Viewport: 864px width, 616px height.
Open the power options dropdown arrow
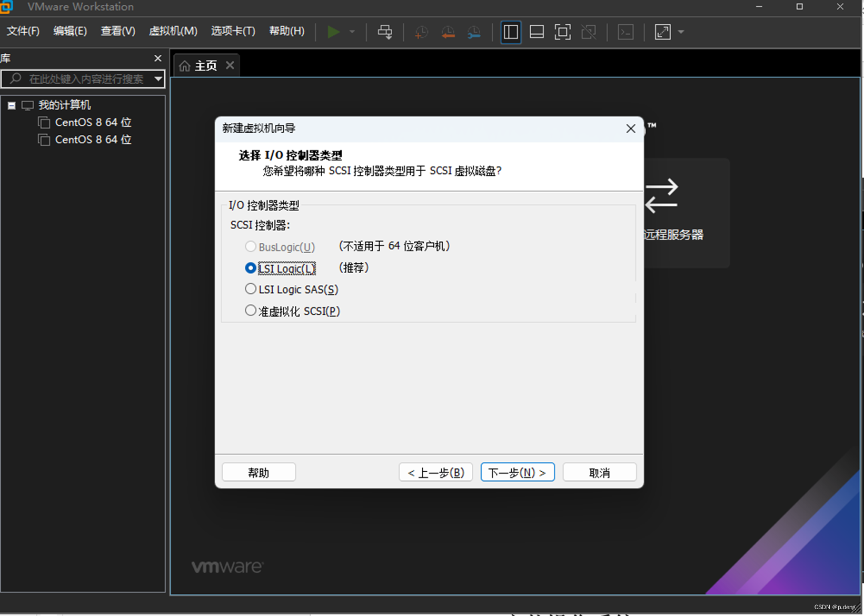352,32
